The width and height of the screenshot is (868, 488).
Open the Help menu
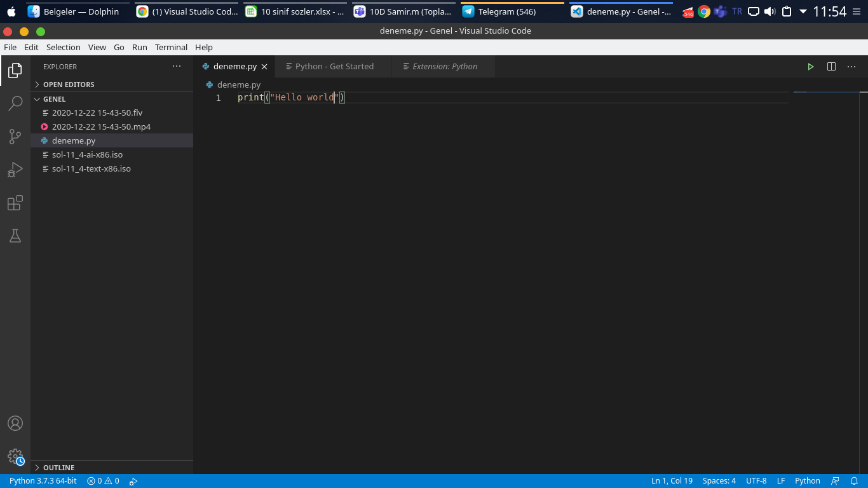pos(204,47)
